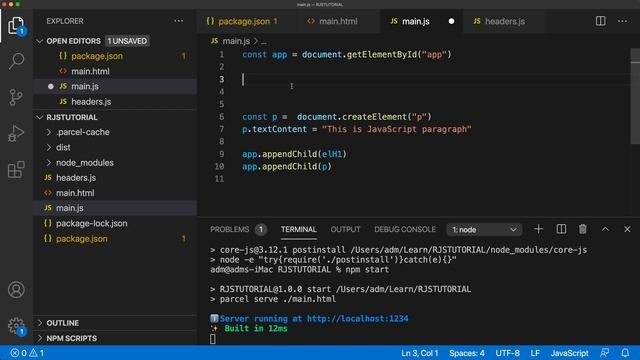Image resolution: width=640 pixels, height=360 pixels.
Task: Open Explorer more actions ellipsis
Action: (178, 21)
